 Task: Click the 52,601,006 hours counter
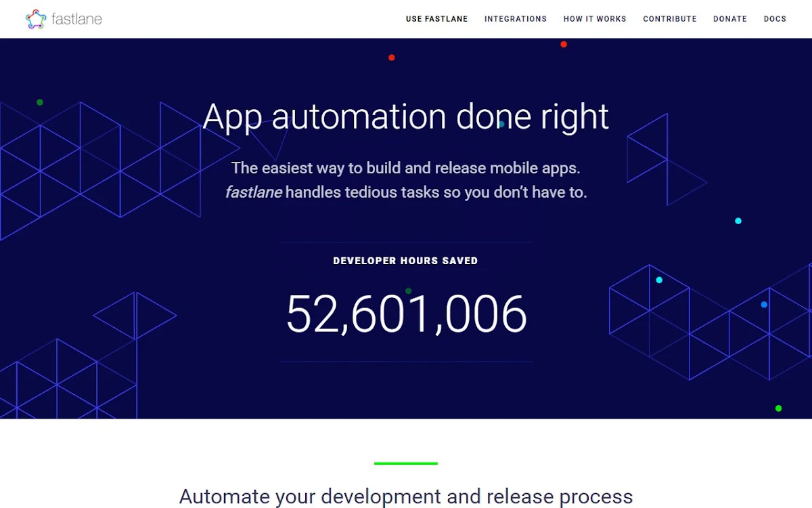[406, 314]
